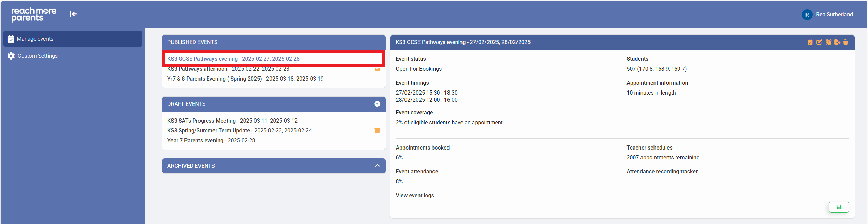The height and width of the screenshot is (224, 868).
Task: Collapse the sidebar using the arrow icon
Action: 73,14
